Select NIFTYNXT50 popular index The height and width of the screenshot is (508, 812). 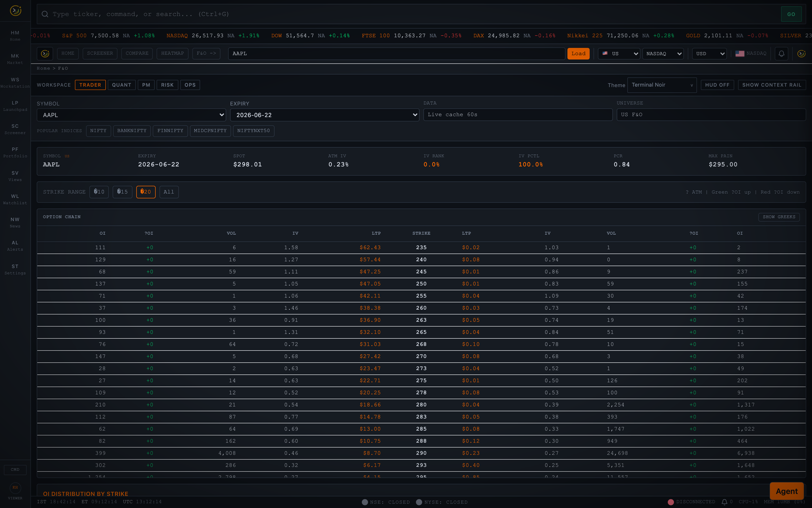pos(253,131)
